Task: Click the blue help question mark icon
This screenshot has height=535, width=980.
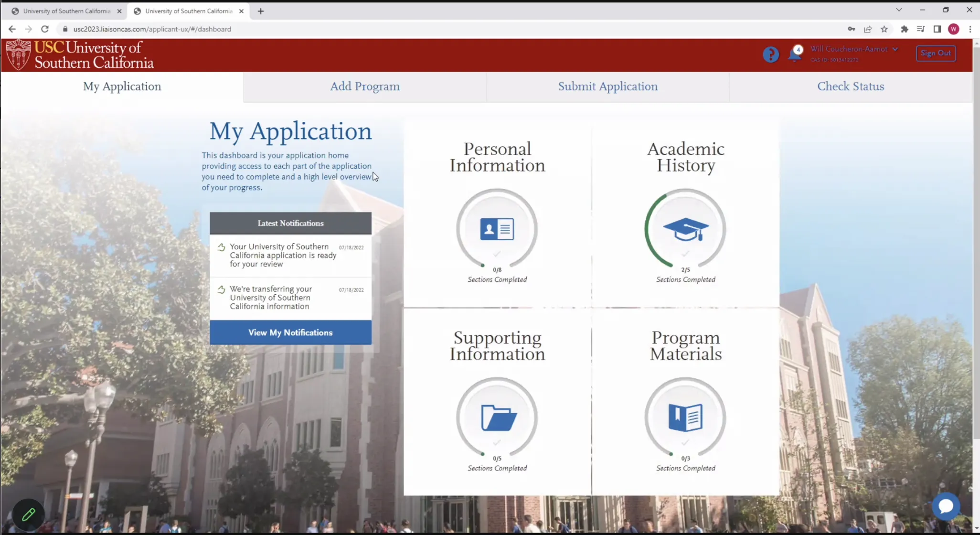Action: click(770, 54)
